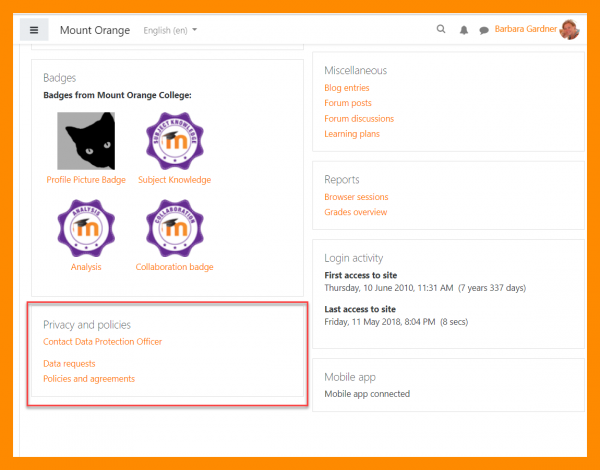Screen dimensions: 600x470
Task: Open Grades overview report
Action: tap(355, 212)
